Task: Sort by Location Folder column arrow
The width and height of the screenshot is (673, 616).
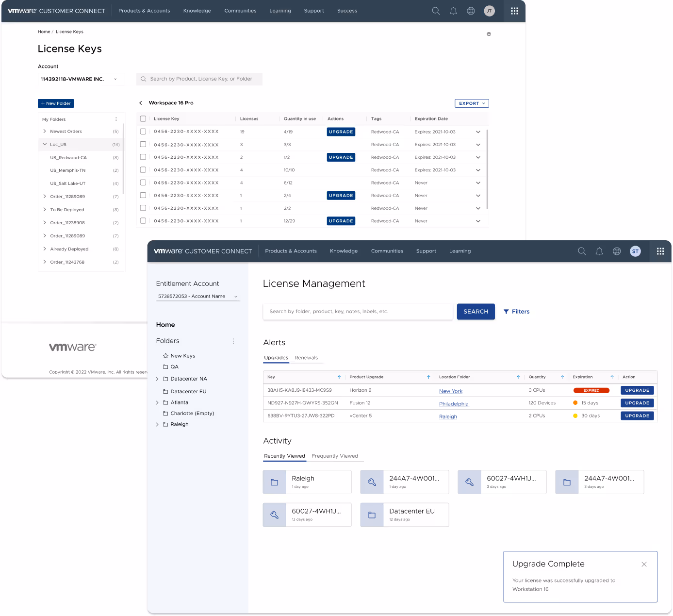Action: [x=518, y=377]
